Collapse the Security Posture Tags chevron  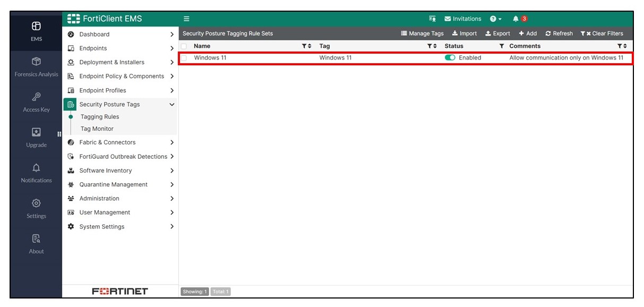[172, 105]
